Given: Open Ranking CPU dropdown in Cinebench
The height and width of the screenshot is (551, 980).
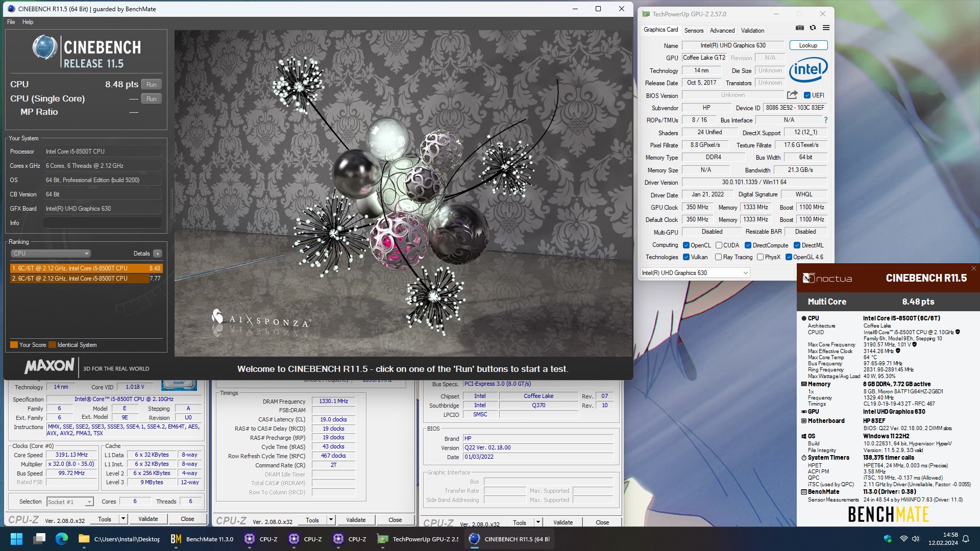Looking at the screenshot, I should pos(51,254).
